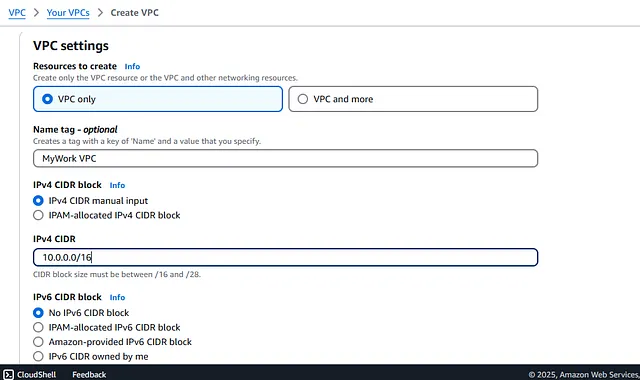Click the Feedback link in footer
This screenshot has height=380, width=640.
(89, 374)
